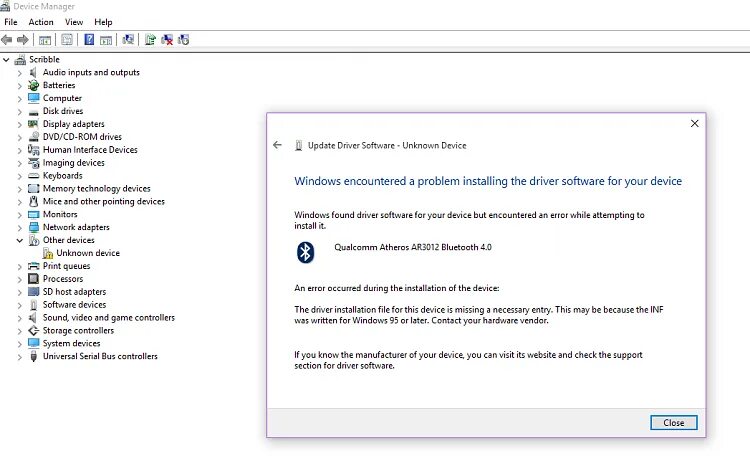Open the View menu
This screenshot has height=461, width=750.
click(x=74, y=22)
